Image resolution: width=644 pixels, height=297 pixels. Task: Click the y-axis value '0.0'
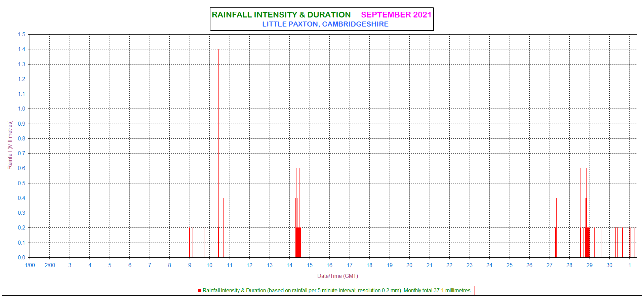coord(22,257)
